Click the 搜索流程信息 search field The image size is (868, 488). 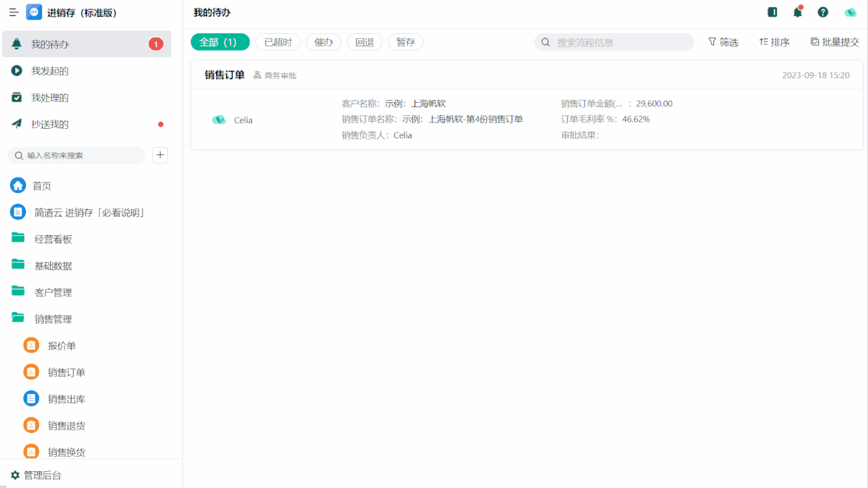point(614,42)
